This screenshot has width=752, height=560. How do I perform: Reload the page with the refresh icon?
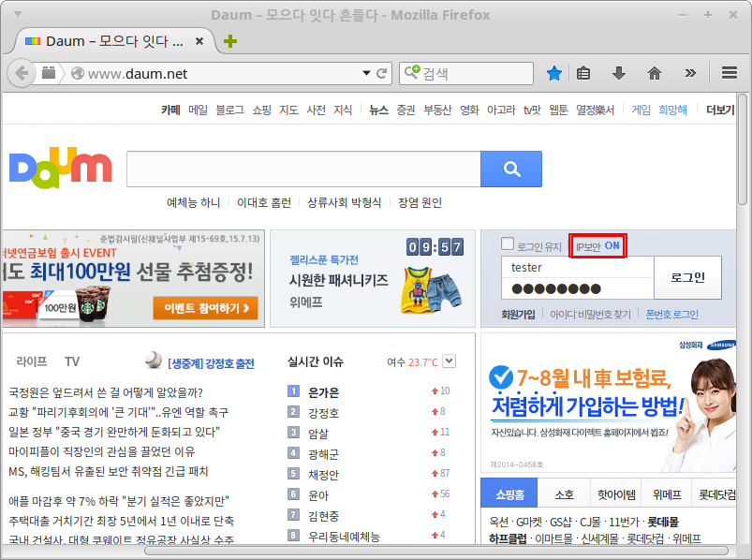tap(382, 73)
